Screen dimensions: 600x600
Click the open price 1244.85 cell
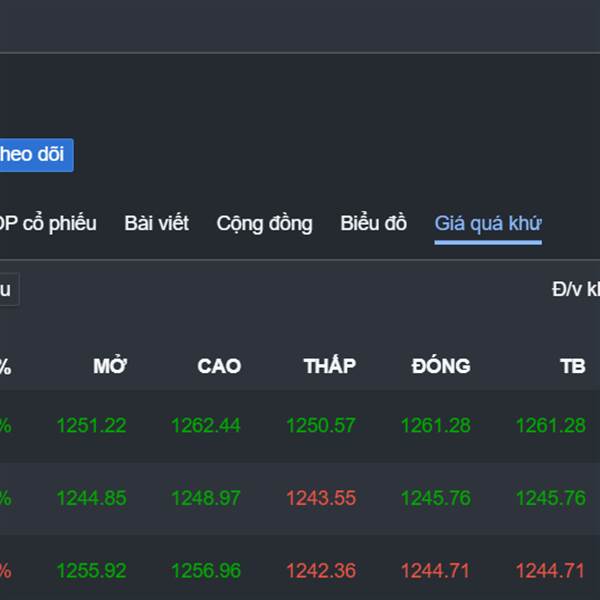coord(91,497)
